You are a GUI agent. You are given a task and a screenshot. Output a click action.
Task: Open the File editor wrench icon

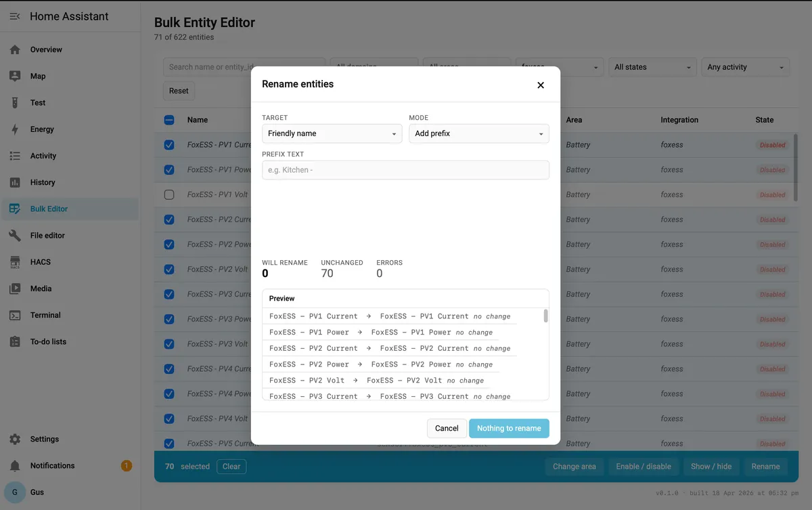coord(15,235)
